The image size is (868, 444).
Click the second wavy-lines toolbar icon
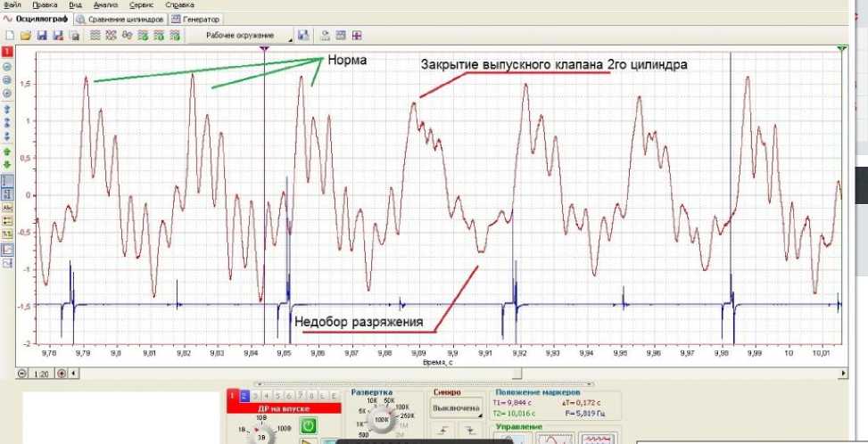pos(111,36)
